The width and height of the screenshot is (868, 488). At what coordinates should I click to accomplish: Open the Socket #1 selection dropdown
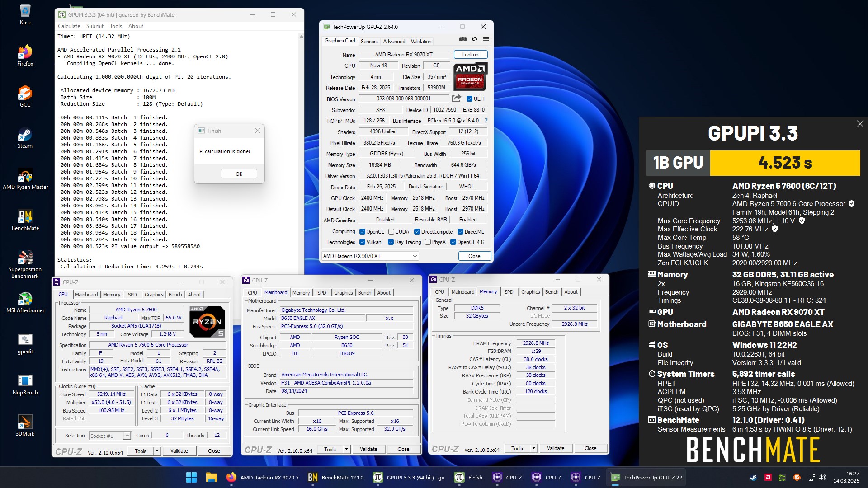[110, 436]
